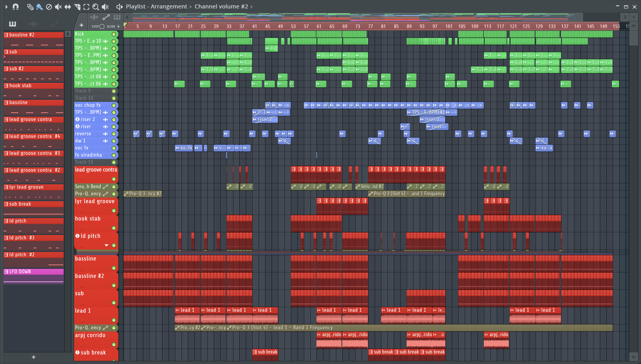Enable the STEP checkbox
Image resolution: width=641 pixels, height=364 pixels.
[x=102, y=26]
